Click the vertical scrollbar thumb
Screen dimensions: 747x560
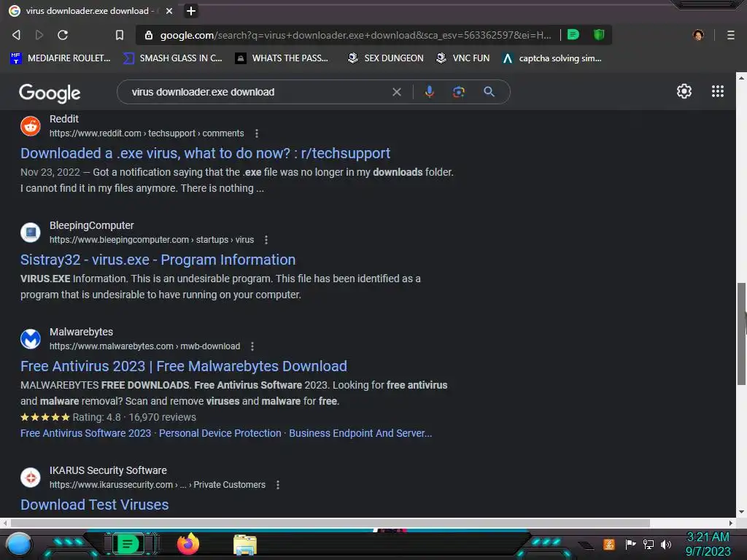741,333
